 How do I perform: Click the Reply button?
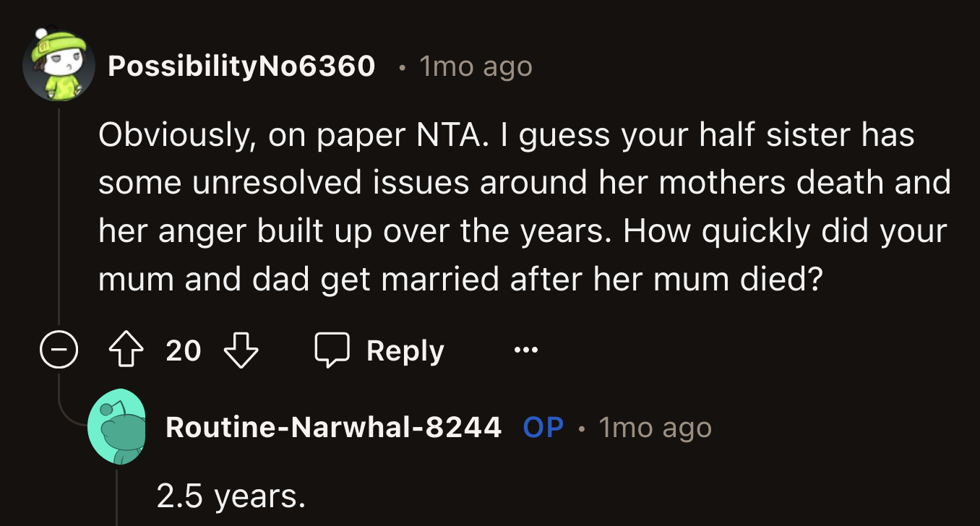pos(405,350)
